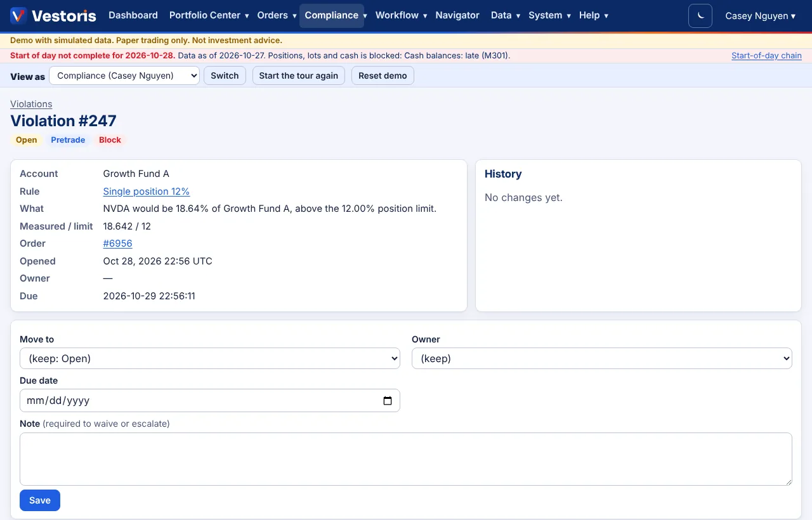
Task: Click the No changes yet text
Action: click(523, 198)
